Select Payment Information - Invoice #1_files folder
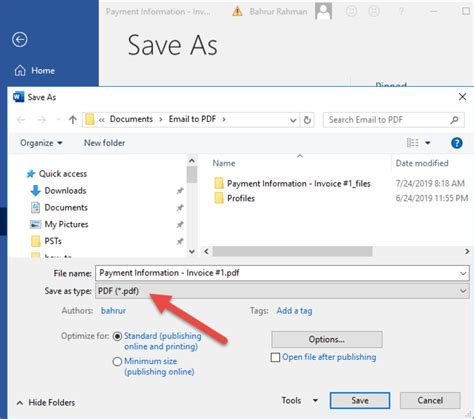Viewport: 474px width, 419px height. 292,183
